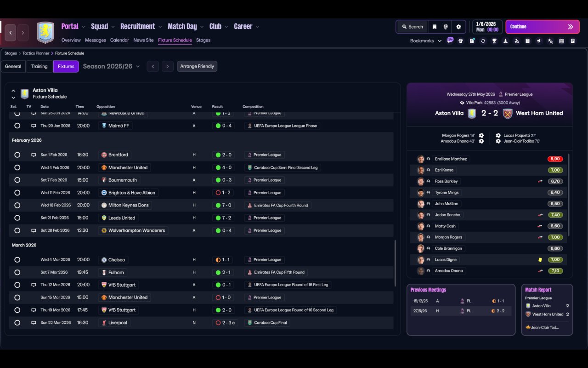588x368 pixels.
Task: Click the up/down chevrons beside Aston Villa
Action: [13, 94]
